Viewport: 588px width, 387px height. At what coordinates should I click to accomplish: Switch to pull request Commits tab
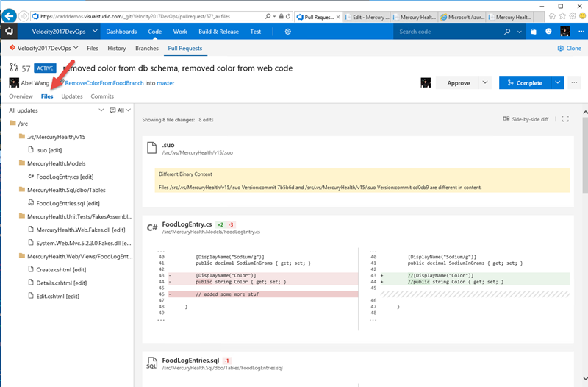click(102, 96)
